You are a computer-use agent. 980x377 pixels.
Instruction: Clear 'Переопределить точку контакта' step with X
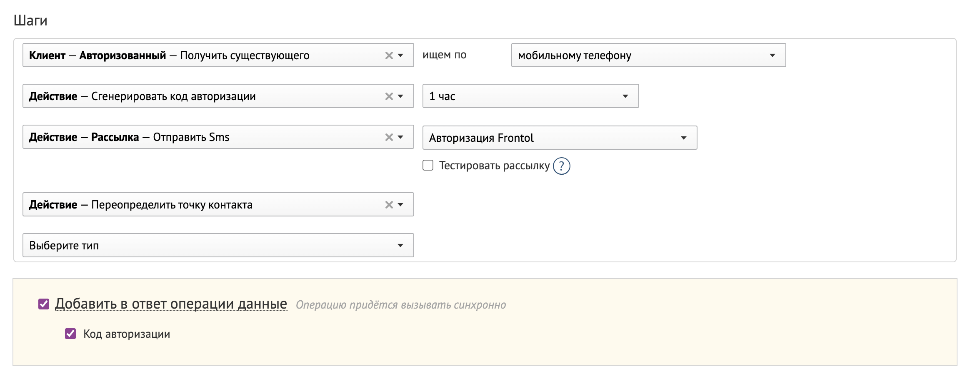[389, 205]
